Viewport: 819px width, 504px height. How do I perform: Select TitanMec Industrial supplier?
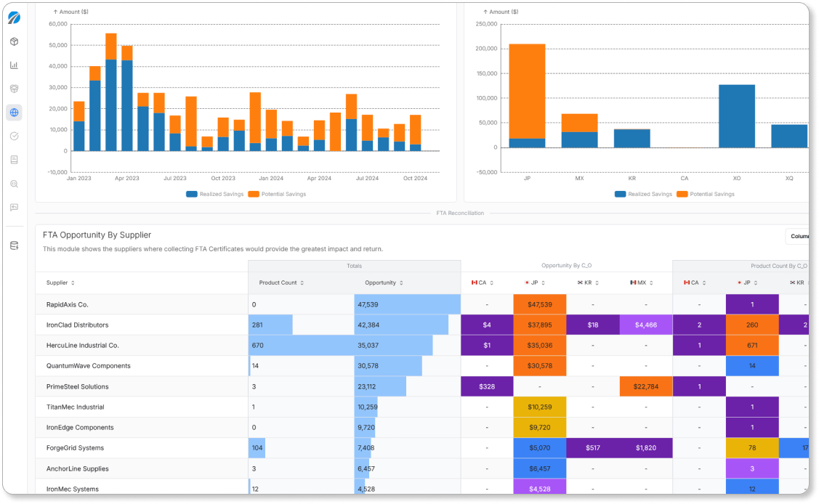[76, 407]
